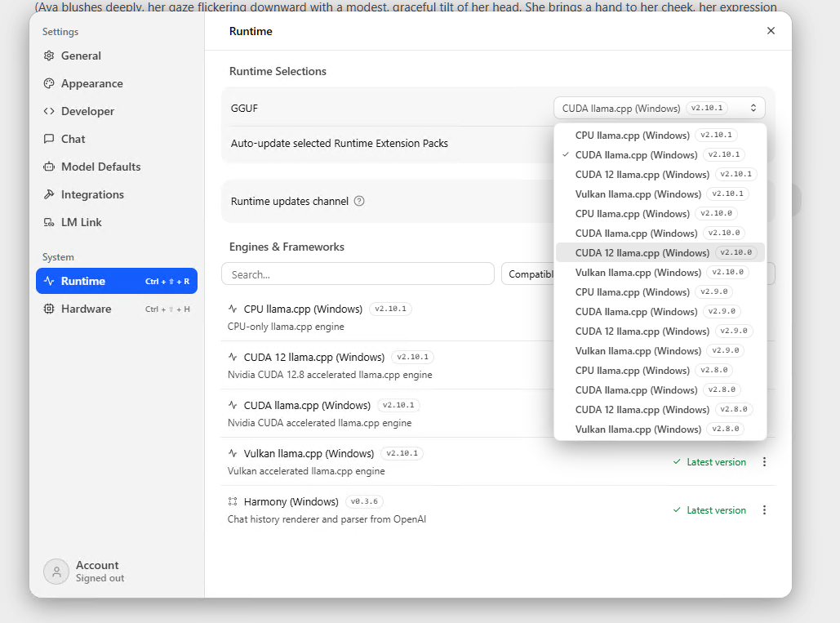Screen dimensions: 840x623
Task: Choose Vulkan llama.cpp (Windows) v2.10.1 option
Action: [660, 194]
